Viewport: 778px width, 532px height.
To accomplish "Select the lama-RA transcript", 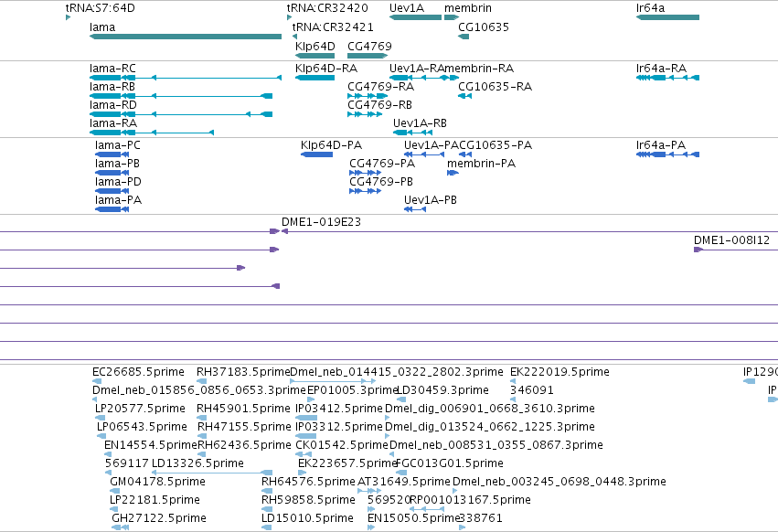I will [x=152, y=133].
